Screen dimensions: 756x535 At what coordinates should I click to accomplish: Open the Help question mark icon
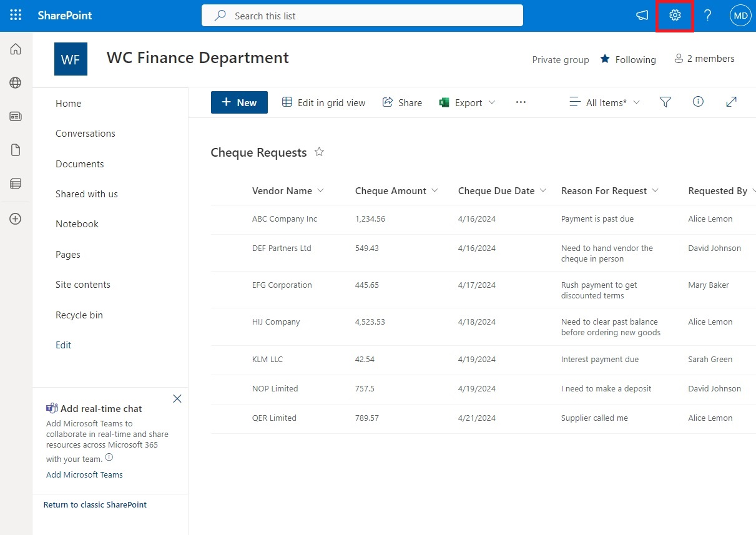coord(708,15)
